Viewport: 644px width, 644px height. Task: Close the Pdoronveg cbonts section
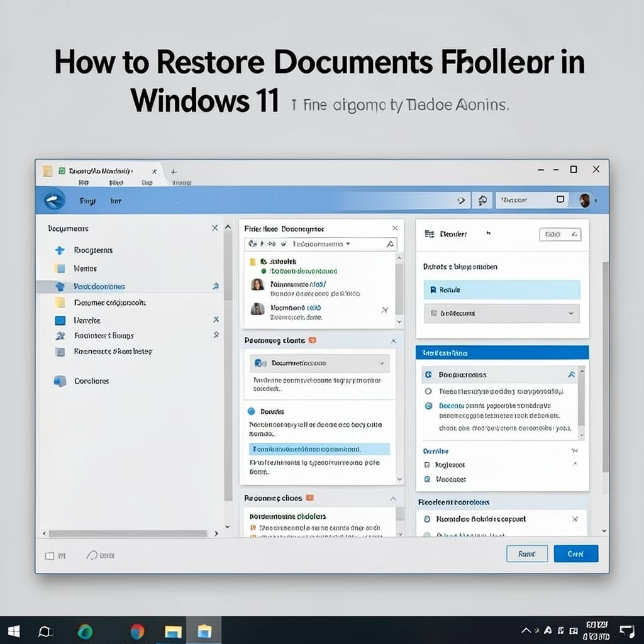(x=394, y=340)
